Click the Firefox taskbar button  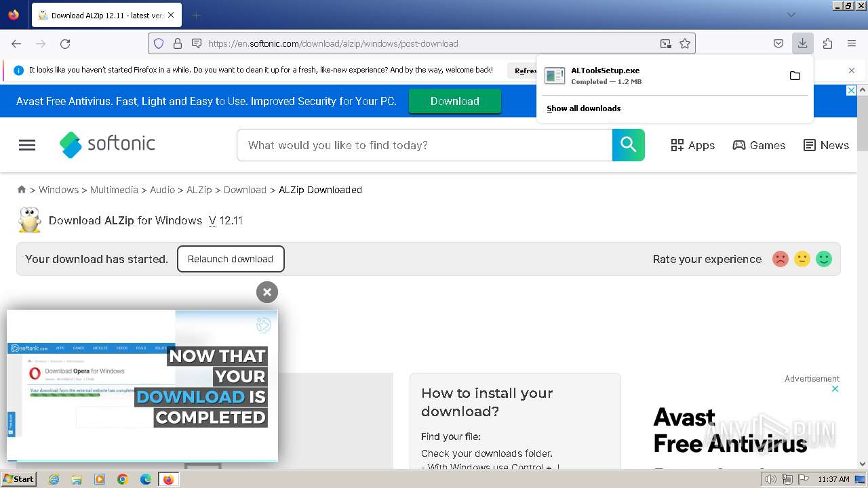click(168, 479)
